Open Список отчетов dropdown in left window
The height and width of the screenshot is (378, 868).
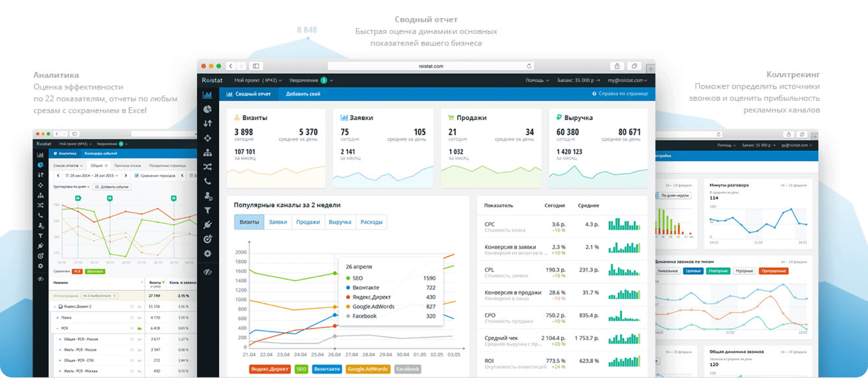(68, 165)
